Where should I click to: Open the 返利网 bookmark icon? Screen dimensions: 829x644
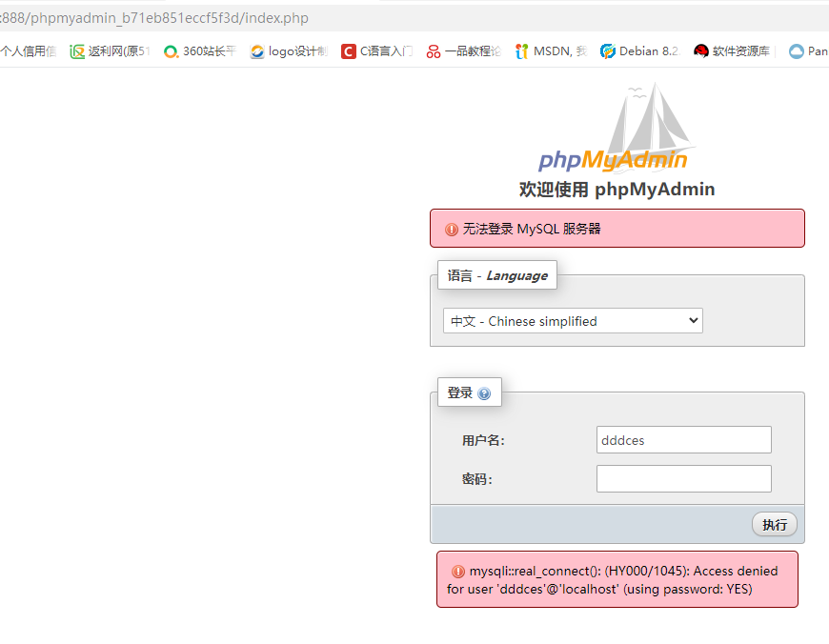pyautogui.click(x=77, y=51)
